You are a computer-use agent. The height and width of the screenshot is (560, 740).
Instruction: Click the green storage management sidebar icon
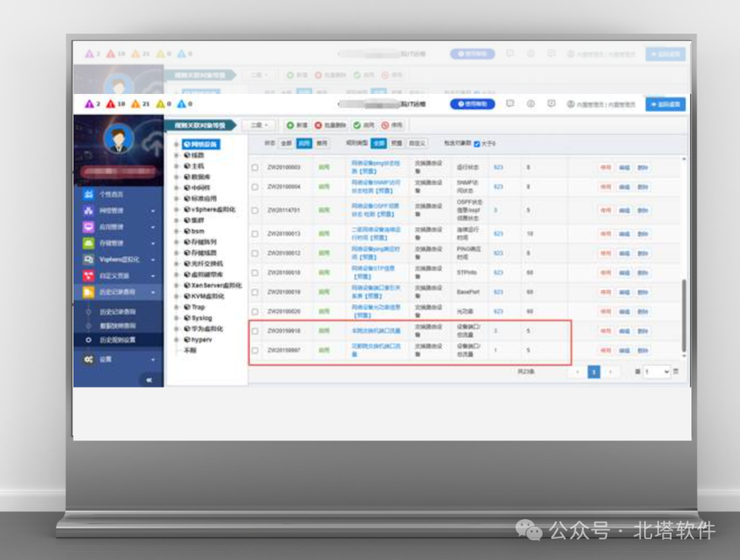[88, 243]
